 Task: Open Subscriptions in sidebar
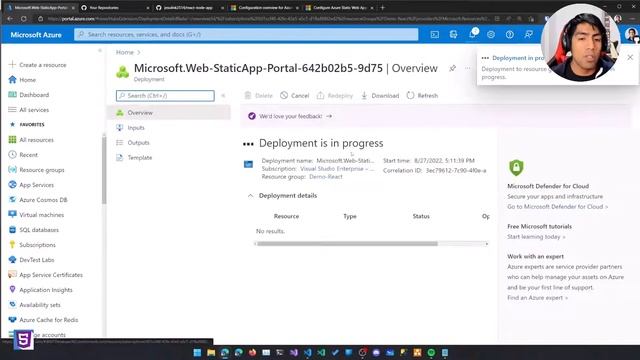(x=32, y=245)
